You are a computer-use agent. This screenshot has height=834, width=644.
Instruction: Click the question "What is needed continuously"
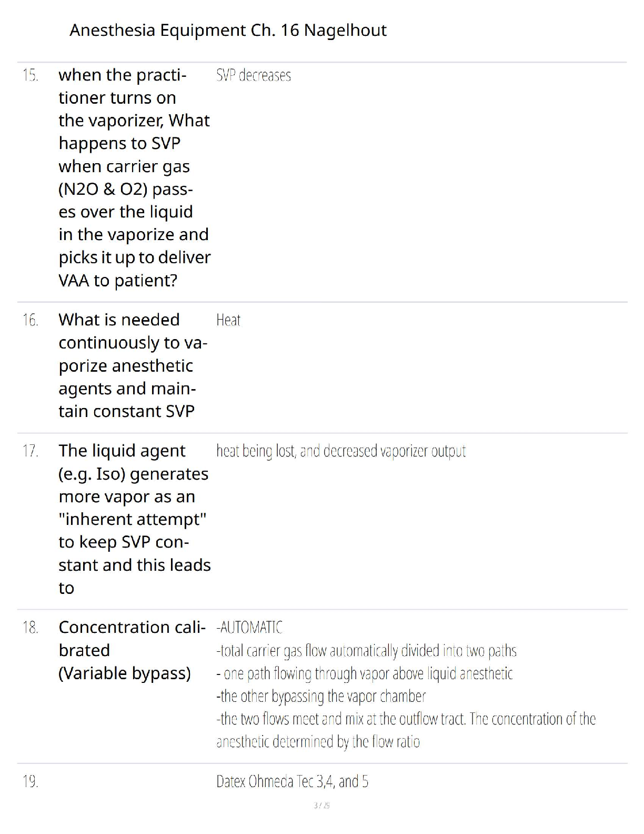[133, 365]
